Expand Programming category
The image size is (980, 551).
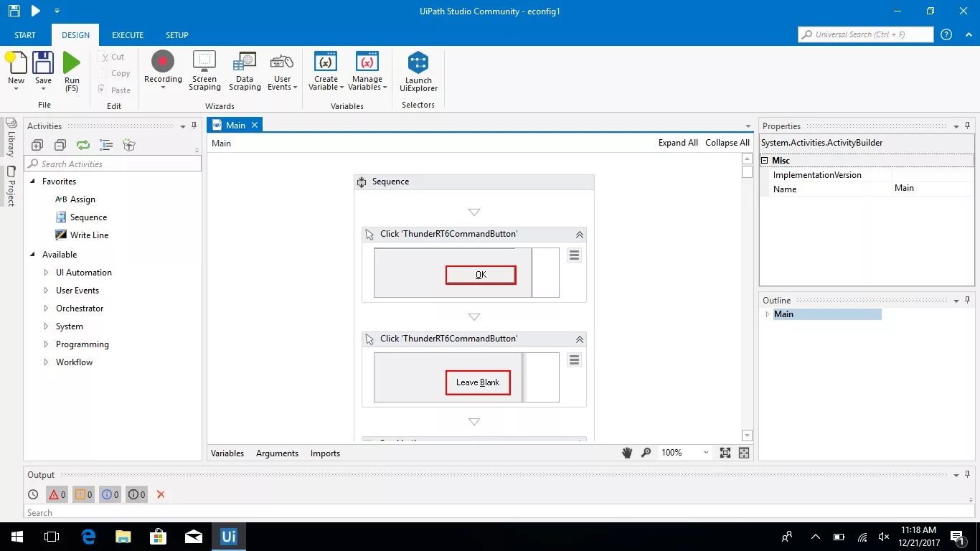pyautogui.click(x=47, y=344)
